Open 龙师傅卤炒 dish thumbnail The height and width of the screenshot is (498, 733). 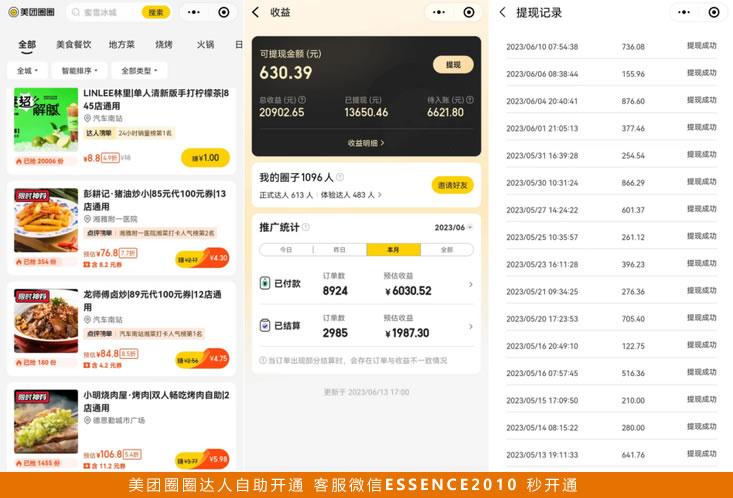coord(46,321)
